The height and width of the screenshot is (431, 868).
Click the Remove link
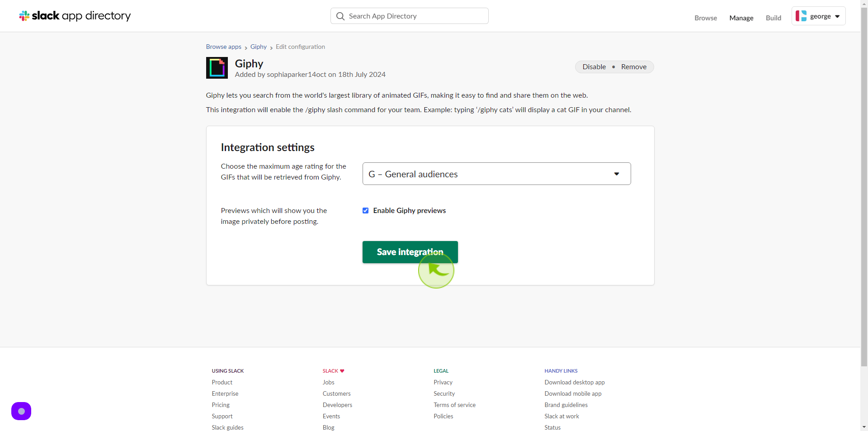pos(634,67)
